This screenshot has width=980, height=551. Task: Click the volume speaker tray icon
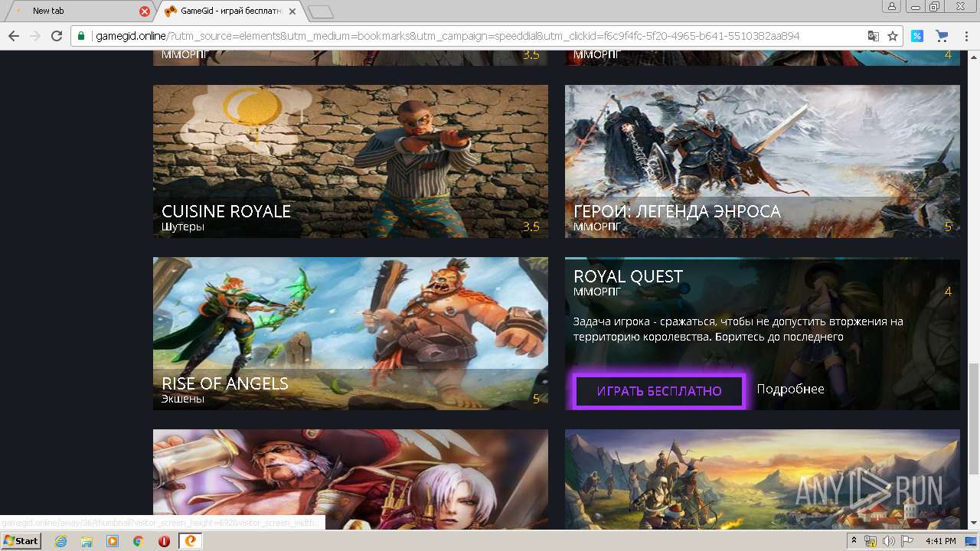point(888,541)
